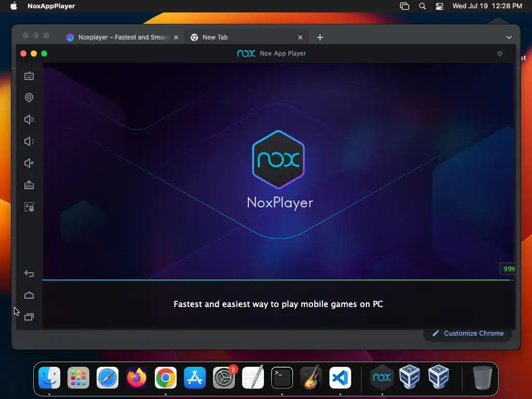Click the date and time in menu bar
The image size is (532, 399).
click(x=487, y=6)
